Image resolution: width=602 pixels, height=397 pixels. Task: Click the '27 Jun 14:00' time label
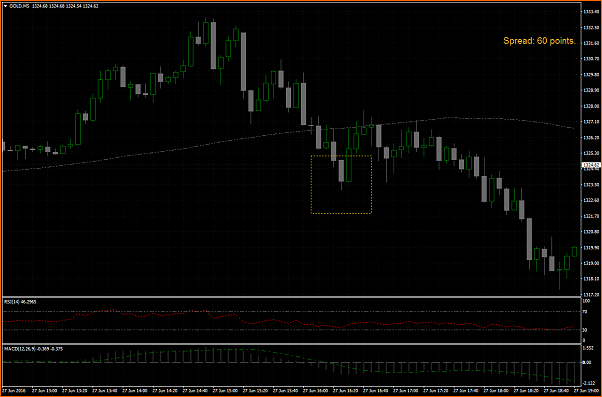pos(135,390)
